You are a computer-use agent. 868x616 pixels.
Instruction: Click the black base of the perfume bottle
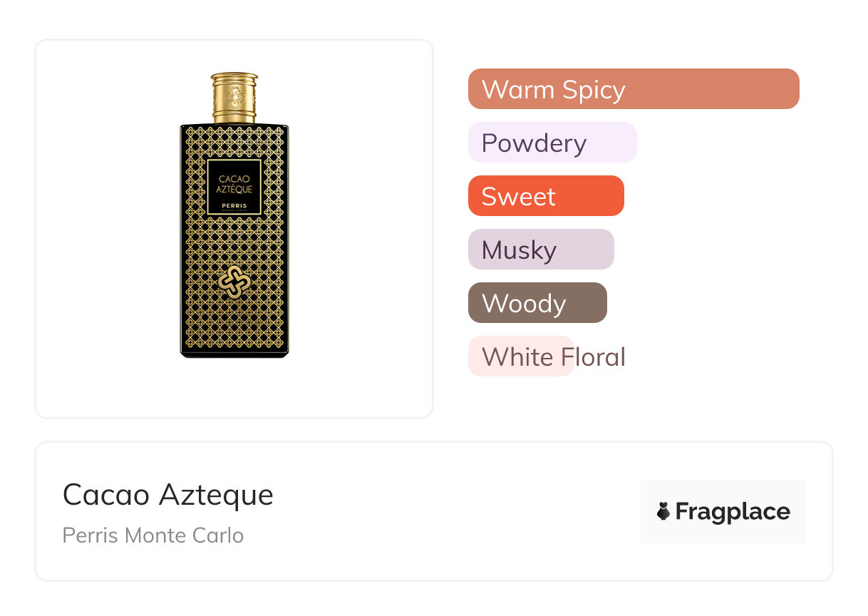tap(234, 353)
